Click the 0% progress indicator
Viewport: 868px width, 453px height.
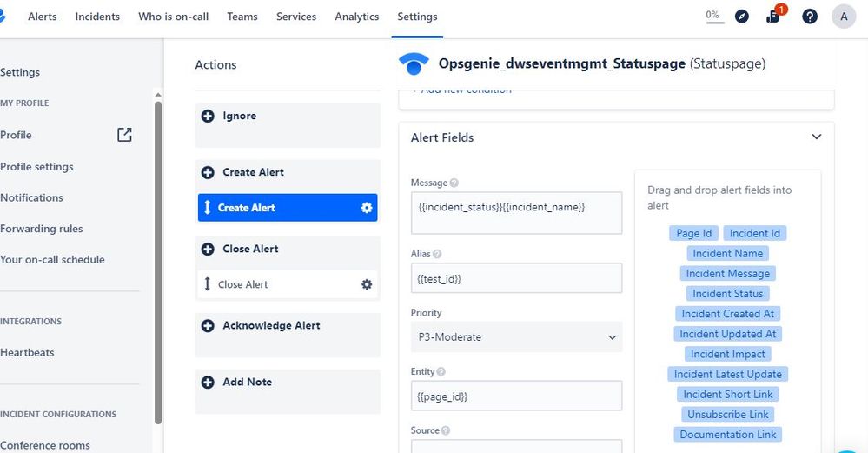tap(715, 16)
